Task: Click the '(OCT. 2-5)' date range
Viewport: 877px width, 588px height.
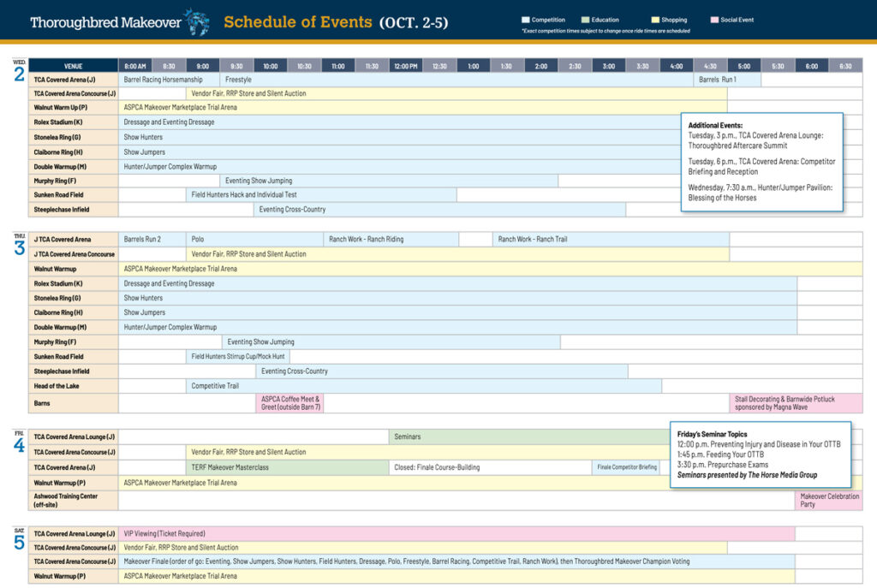Action: [414, 22]
